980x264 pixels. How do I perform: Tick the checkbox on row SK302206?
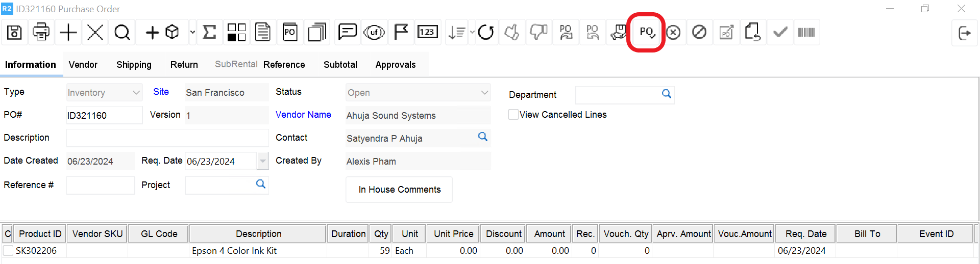pyautogui.click(x=8, y=251)
